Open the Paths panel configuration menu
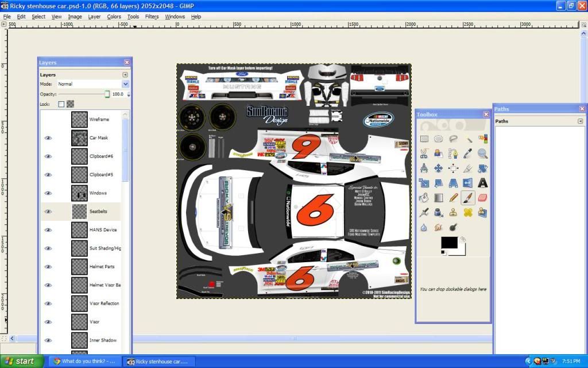The image size is (588, 368). (580, 121)
